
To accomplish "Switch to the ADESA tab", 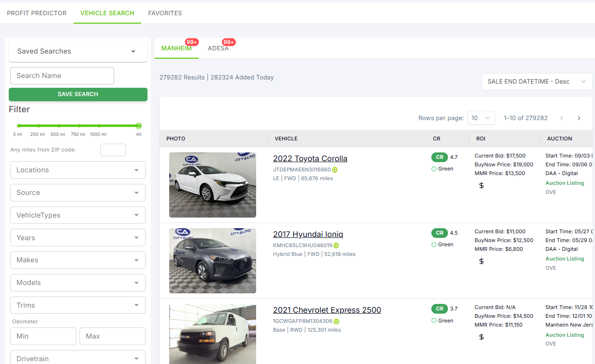I will tap(218, 49).
